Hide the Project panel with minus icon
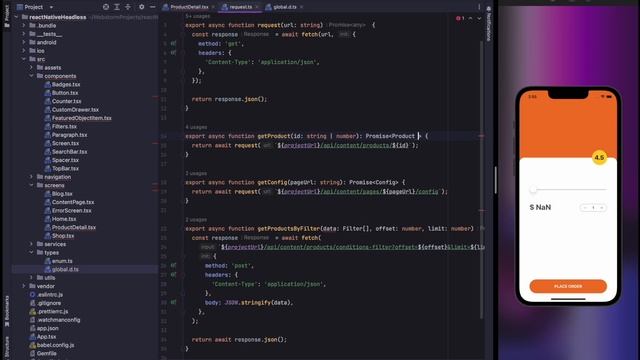 point(152,7)
